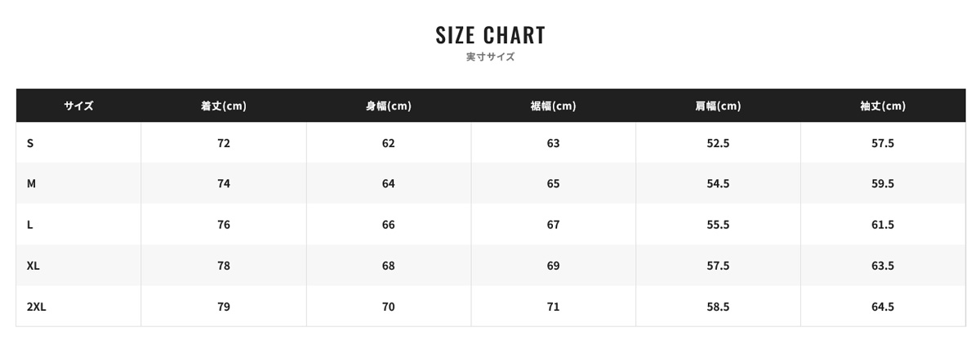Viewport: 980px width, 341px height.
Task: Click the 実寸サイズ subtitle text
Action: (490, 57)
